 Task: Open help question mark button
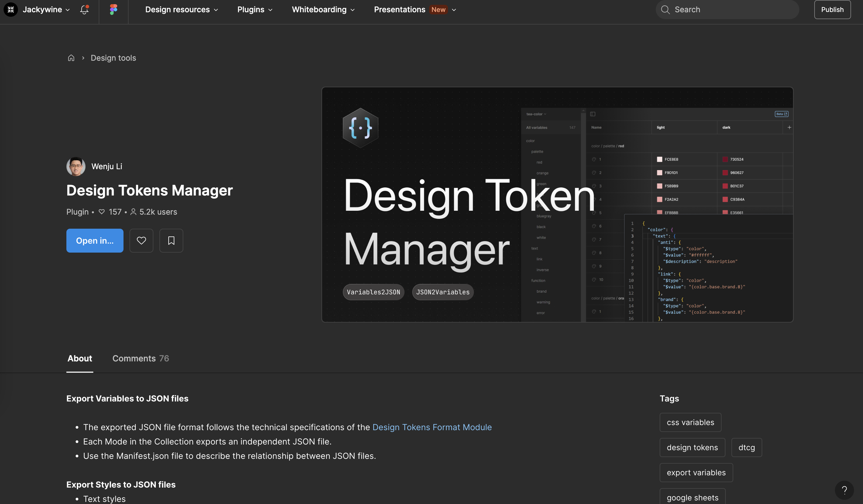pyautogui.click(x=844, y=490)
